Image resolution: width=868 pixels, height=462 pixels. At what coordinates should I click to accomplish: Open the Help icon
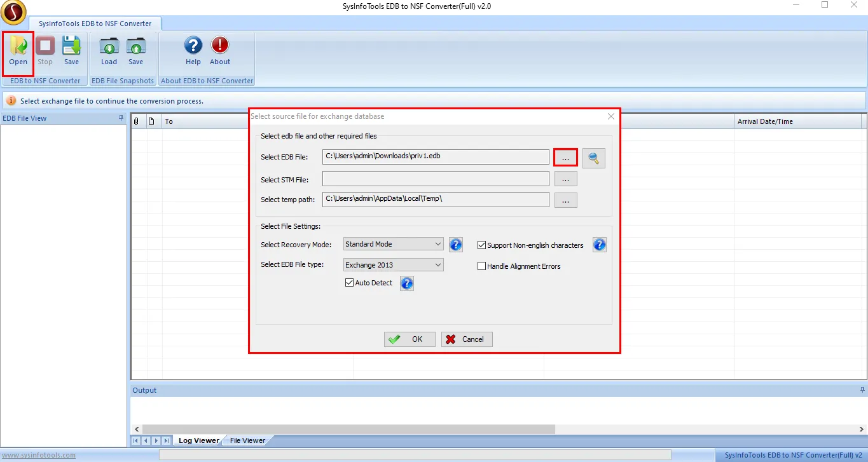pyautogui.click(x=193, y=51)
